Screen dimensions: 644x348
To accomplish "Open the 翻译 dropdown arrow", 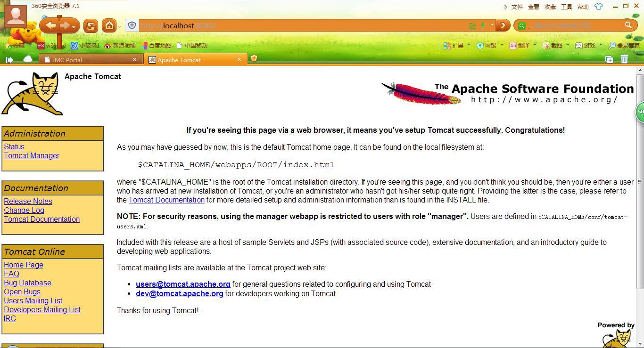I will (535, 45).
